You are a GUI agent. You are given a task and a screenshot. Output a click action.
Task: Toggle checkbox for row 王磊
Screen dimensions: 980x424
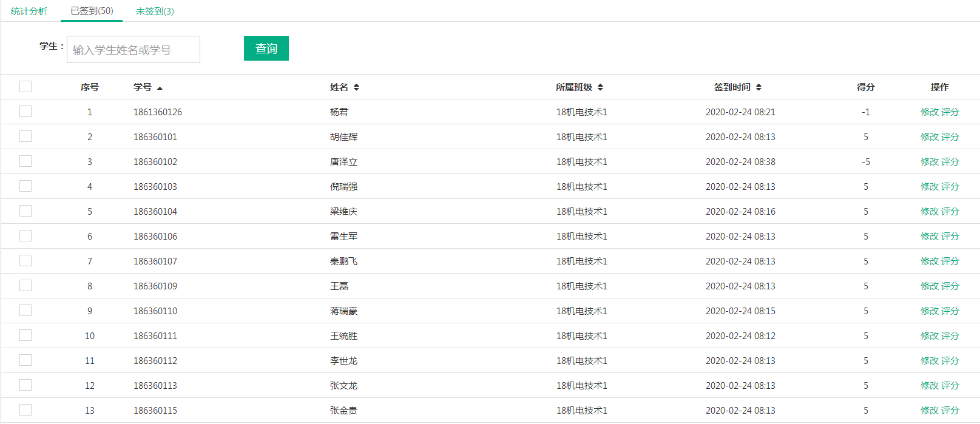coord(25,286)
